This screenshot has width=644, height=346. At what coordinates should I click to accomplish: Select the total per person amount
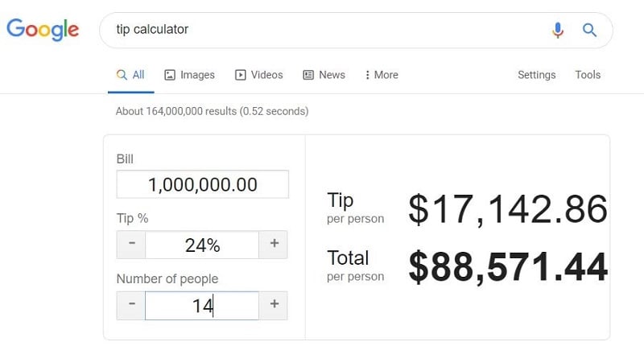508,267
